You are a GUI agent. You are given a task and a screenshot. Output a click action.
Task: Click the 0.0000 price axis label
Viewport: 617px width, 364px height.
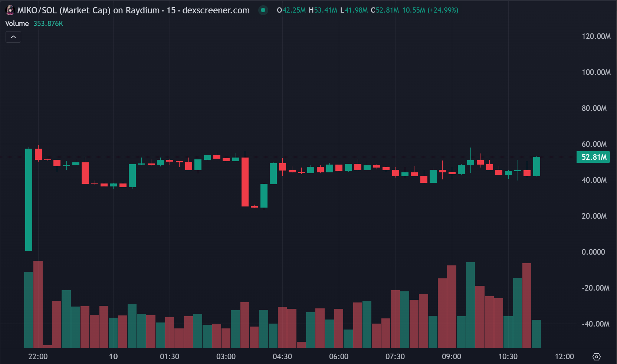[x=593, y=252]
